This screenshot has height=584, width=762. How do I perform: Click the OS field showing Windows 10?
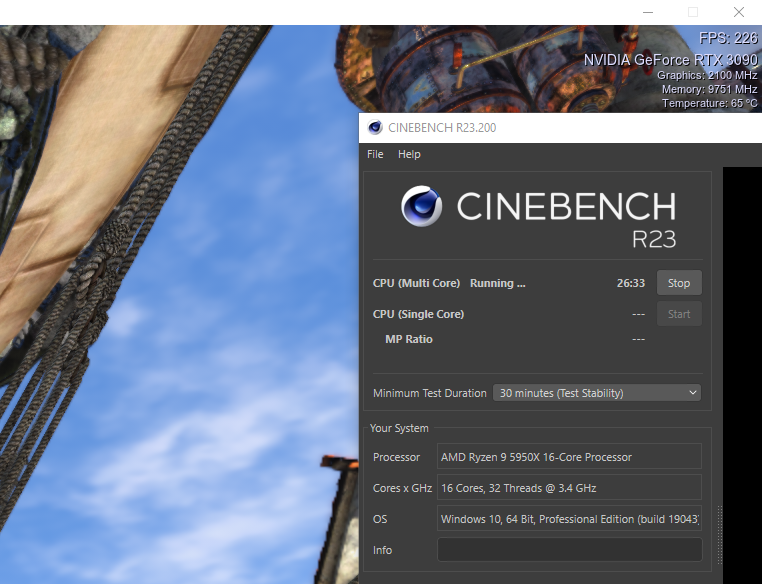click(x=569, y=519)
